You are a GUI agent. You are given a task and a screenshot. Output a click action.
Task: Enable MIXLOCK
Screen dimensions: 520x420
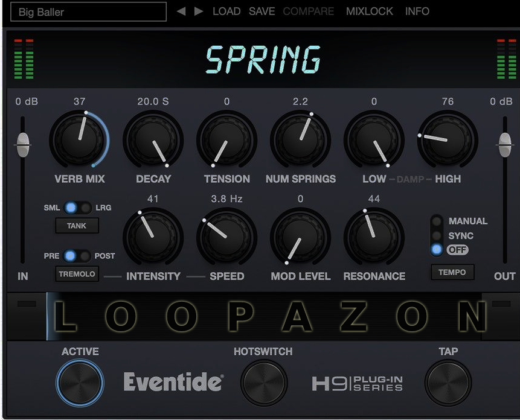click(370, 11)
